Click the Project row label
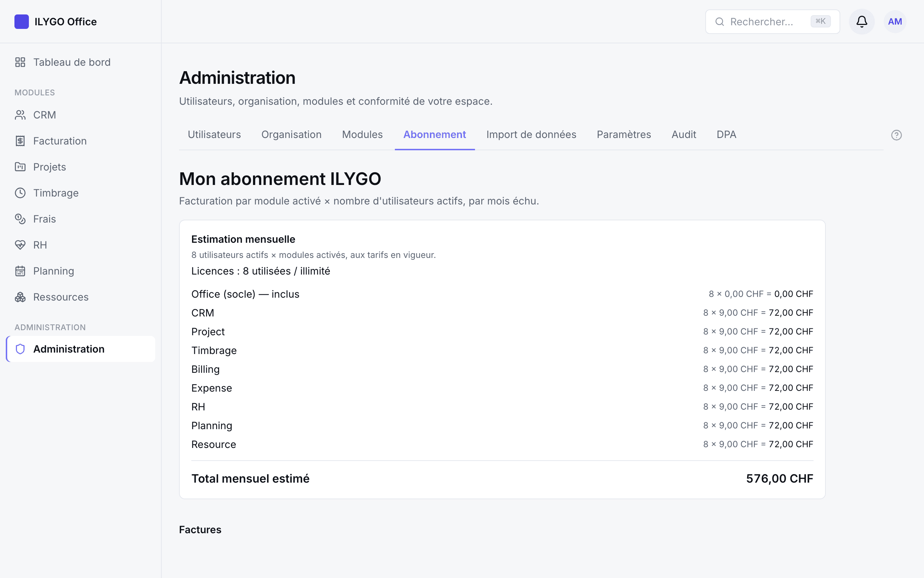 208,331
